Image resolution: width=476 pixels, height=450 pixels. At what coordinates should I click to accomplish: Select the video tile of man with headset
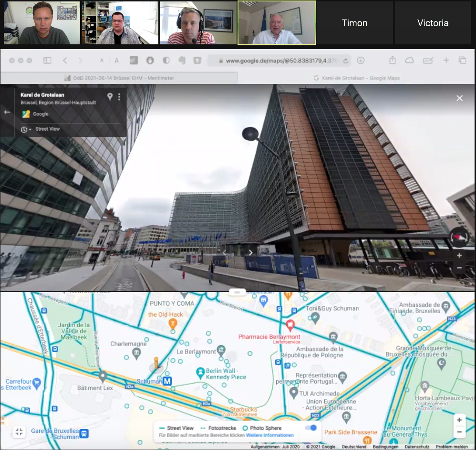[198, 23]
